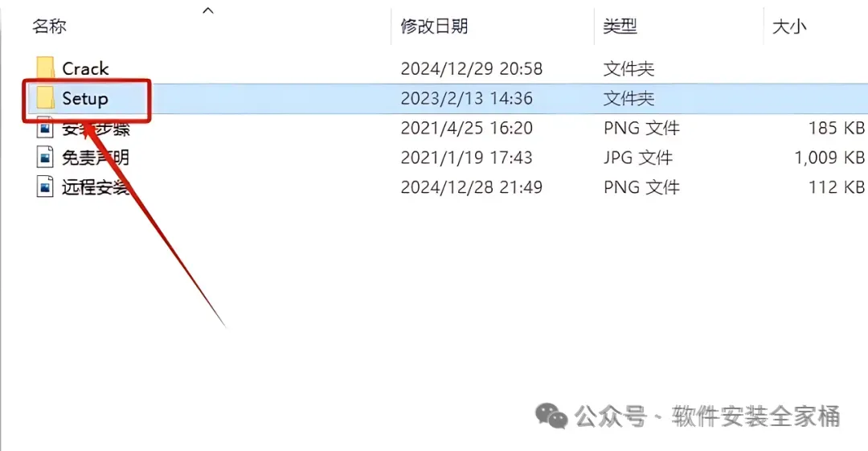Select the Crack folder icon
Viewport: 868px width, 451px height.
click(x=45, y=68)
